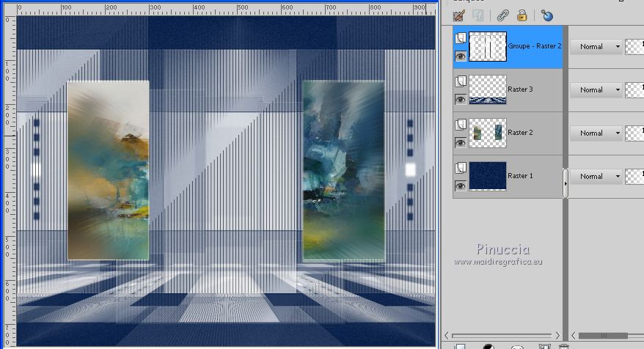
Task: Select the Raster 2 layer thumbnail
Action: point(488,133)
